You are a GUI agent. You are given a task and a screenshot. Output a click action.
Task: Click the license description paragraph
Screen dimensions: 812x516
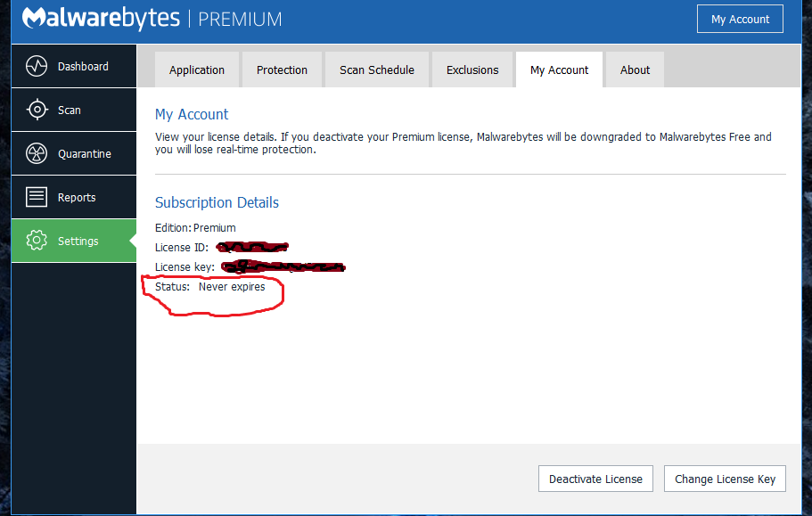click(463, 143)
